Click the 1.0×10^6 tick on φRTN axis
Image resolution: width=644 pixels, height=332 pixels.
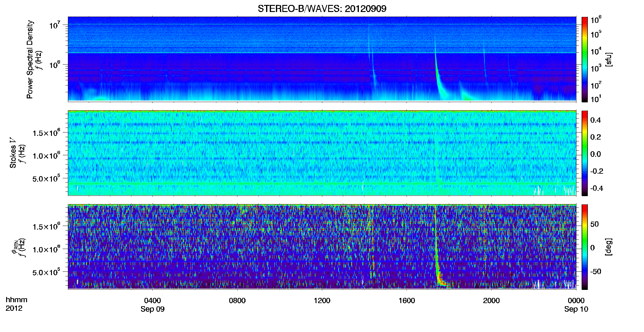point(46,249)
